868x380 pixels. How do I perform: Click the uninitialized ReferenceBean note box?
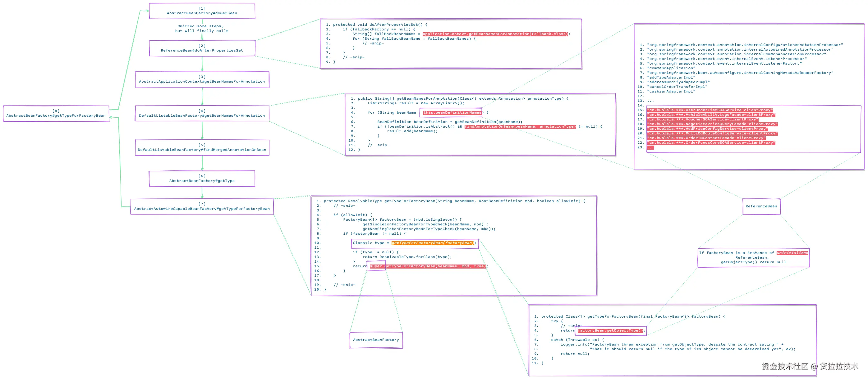click(x=753, y=257)
